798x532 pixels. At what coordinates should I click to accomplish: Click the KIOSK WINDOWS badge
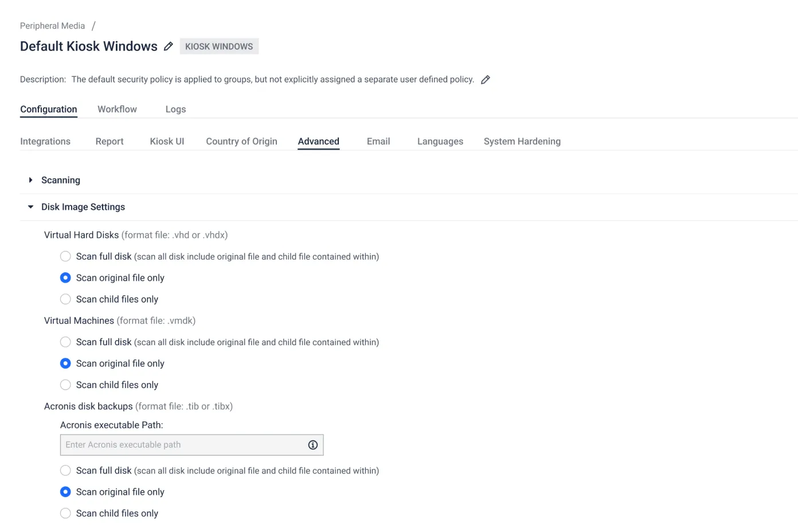click(x=219, y=46)
